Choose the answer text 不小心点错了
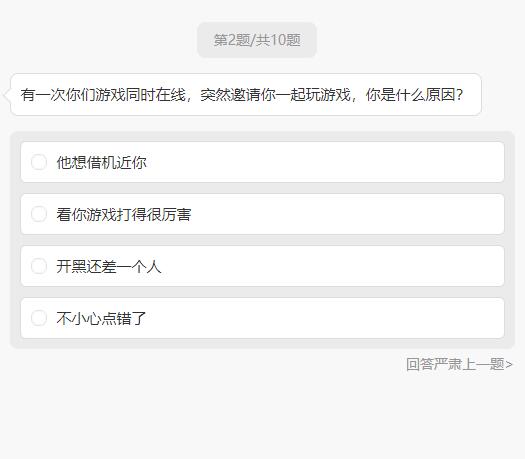Viewport: 525px width, 459px height. click(x=101, y=318)
